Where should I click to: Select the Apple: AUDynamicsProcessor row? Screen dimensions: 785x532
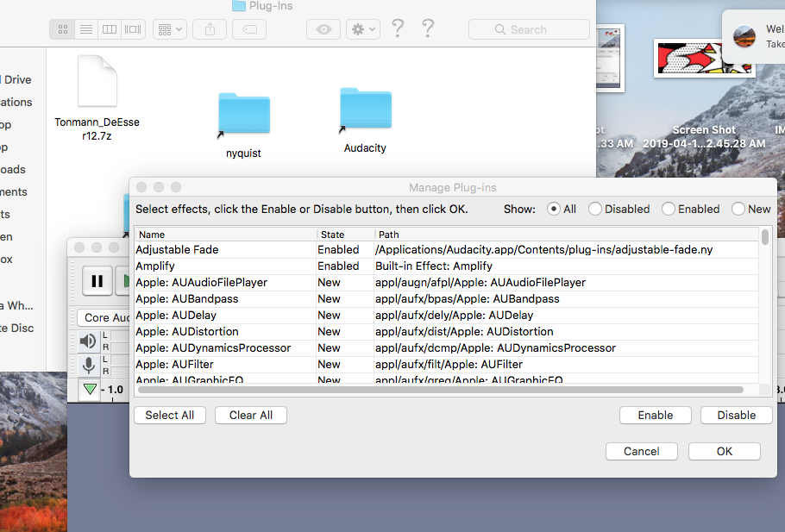point(447,347)
